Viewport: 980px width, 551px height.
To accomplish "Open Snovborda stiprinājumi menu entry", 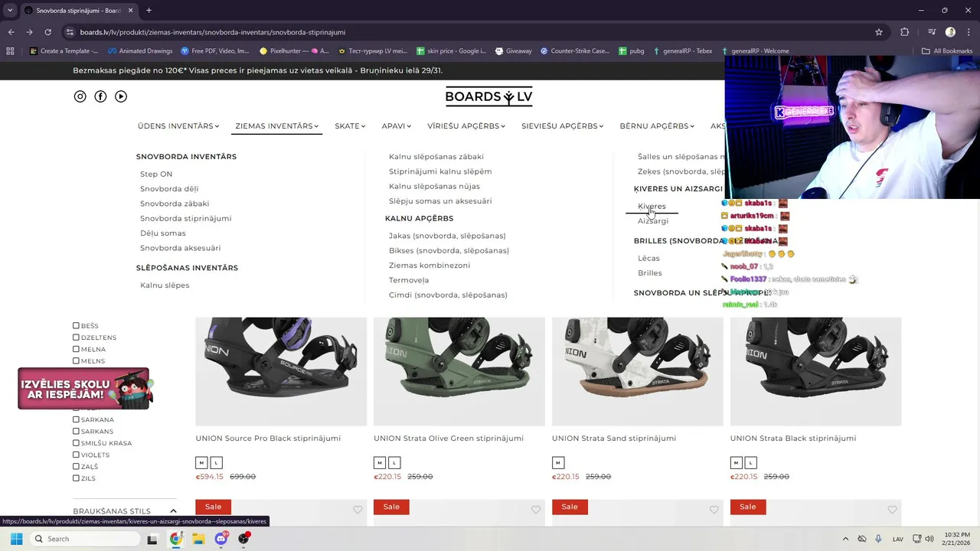I will pos(186,218).
